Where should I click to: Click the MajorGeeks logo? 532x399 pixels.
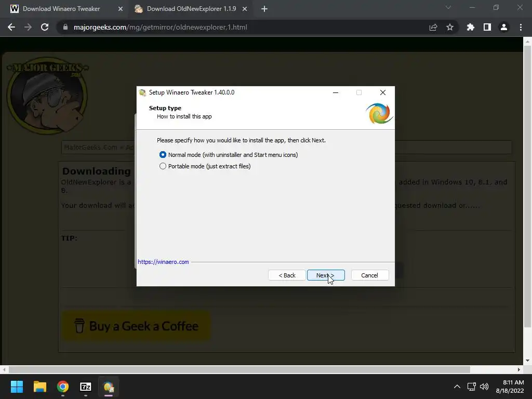(47, 96)
